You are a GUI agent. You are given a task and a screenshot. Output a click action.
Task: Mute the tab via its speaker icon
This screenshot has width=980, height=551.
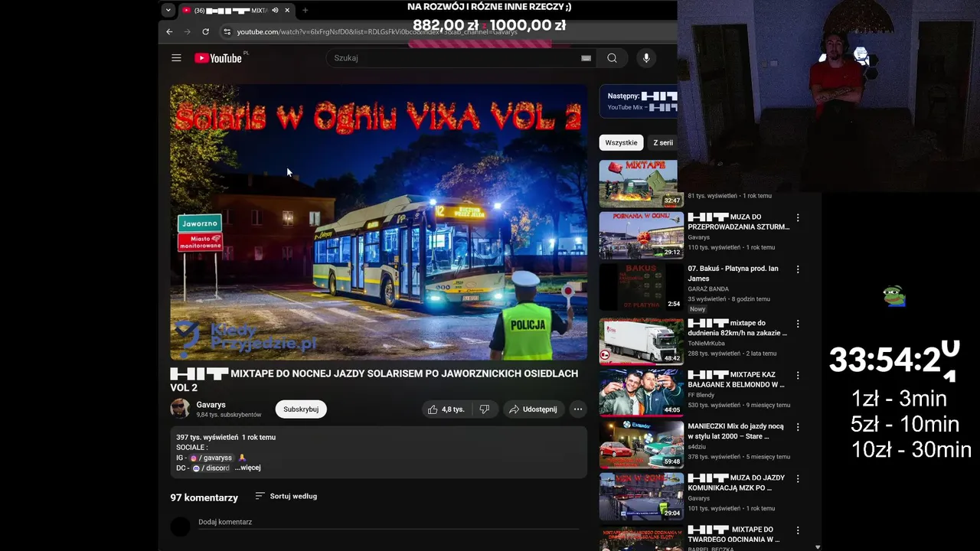pos(275,10)
